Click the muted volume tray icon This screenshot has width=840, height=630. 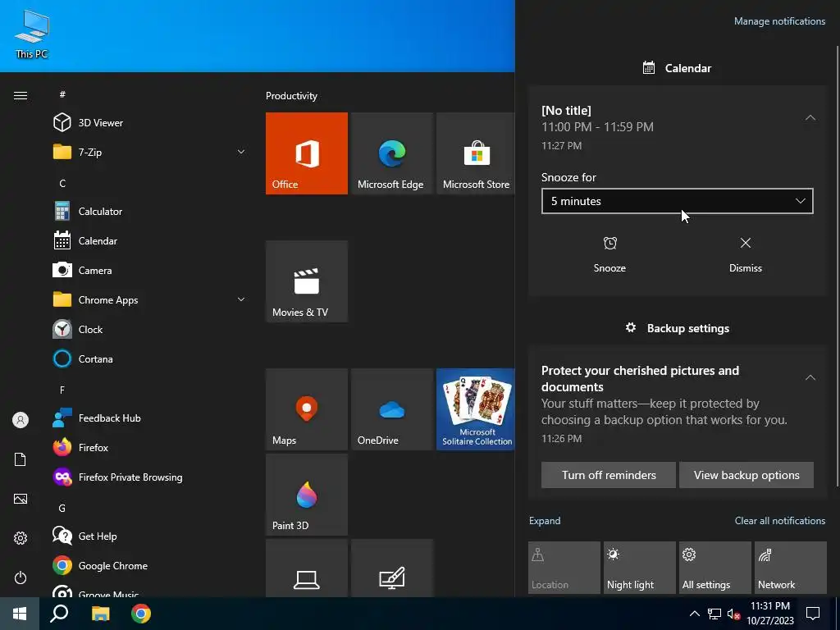(734, 614)
